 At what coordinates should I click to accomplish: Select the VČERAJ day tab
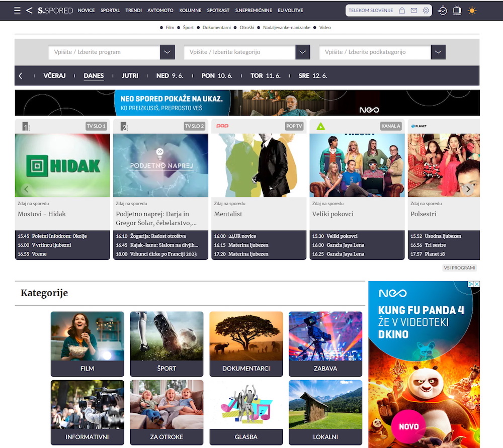[x=54, y=75]
